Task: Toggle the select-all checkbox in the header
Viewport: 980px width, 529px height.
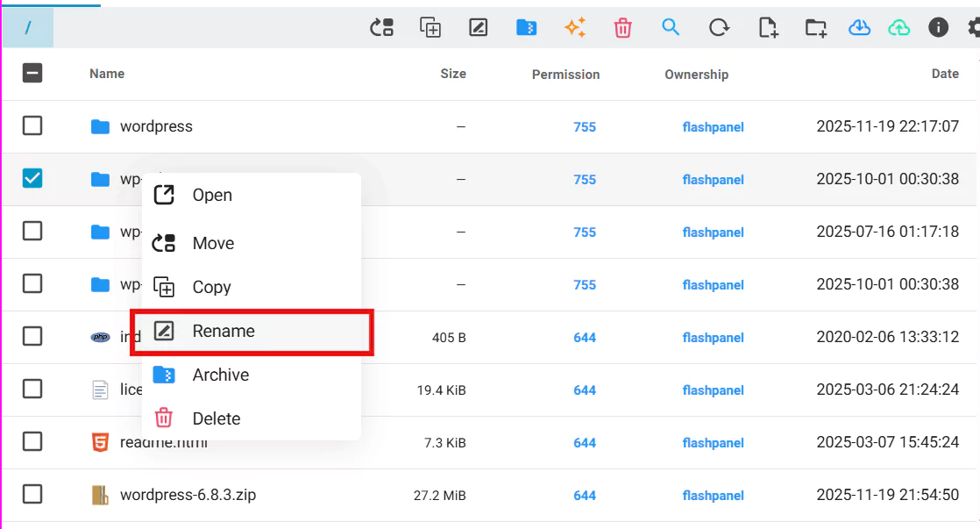Action: (x=32, y=74)
